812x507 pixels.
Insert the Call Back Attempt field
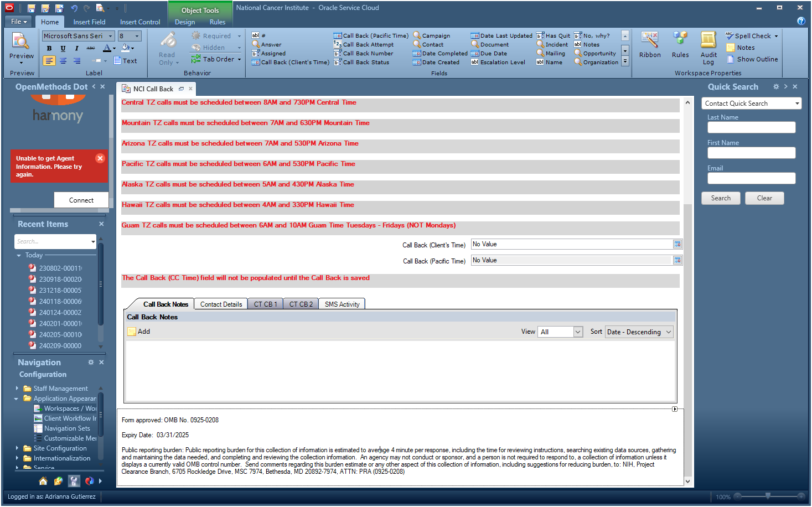click(364, 45)
